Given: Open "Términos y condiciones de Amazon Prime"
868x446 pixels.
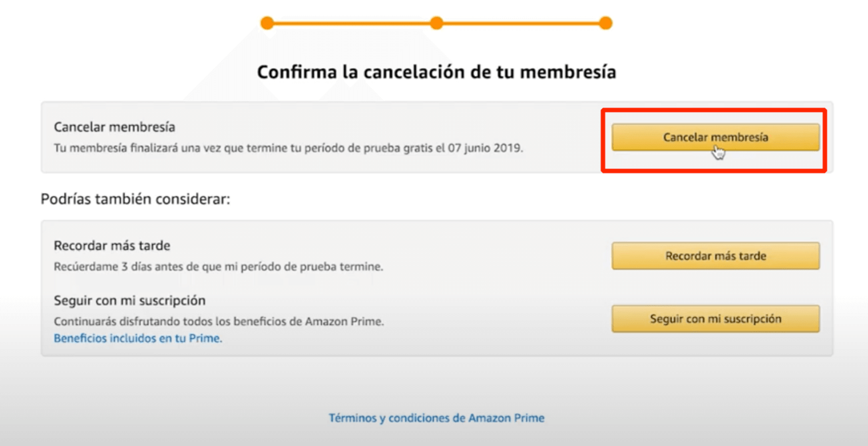Looking at the screenshot, I should [x=436, y=418].
